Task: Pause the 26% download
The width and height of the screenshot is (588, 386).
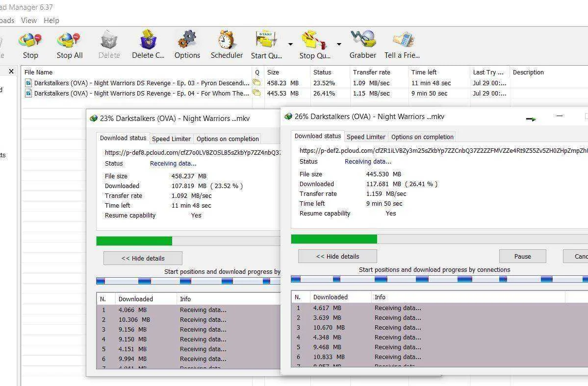Action: (x=522, y=257)
